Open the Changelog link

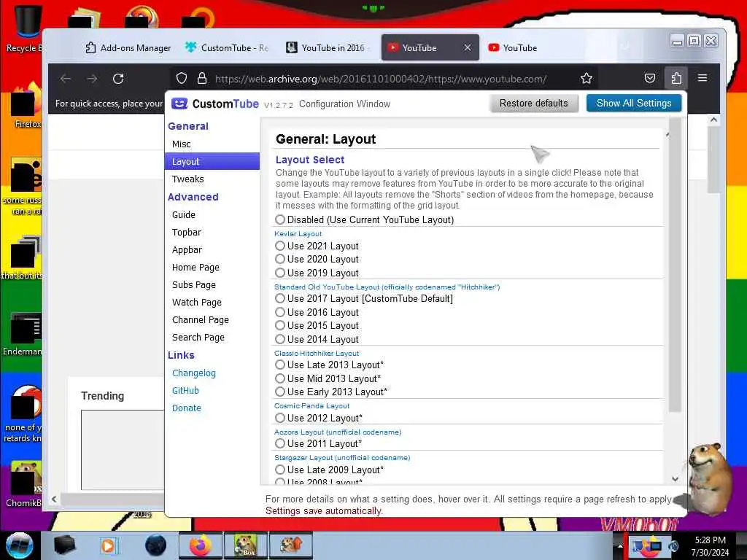pos(194,373)
